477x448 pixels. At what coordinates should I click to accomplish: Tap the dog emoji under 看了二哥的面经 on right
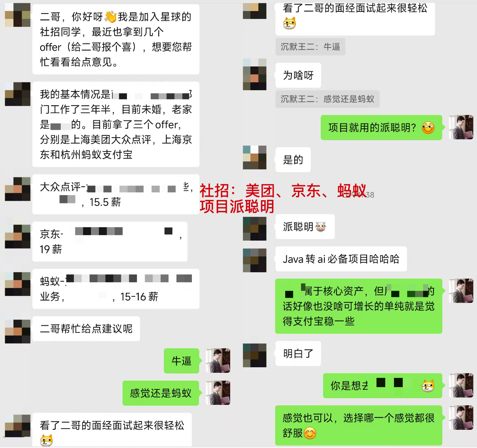pos(290,23)
